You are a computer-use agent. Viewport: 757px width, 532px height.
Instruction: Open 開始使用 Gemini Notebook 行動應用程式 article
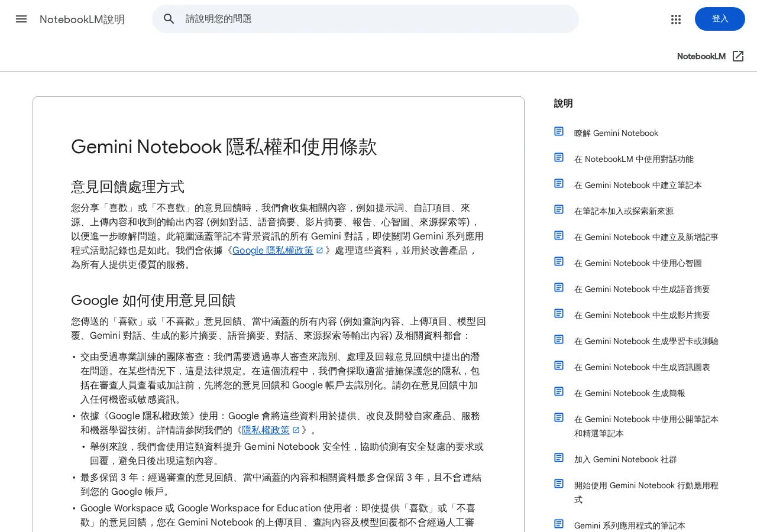(x=646, y=492)
